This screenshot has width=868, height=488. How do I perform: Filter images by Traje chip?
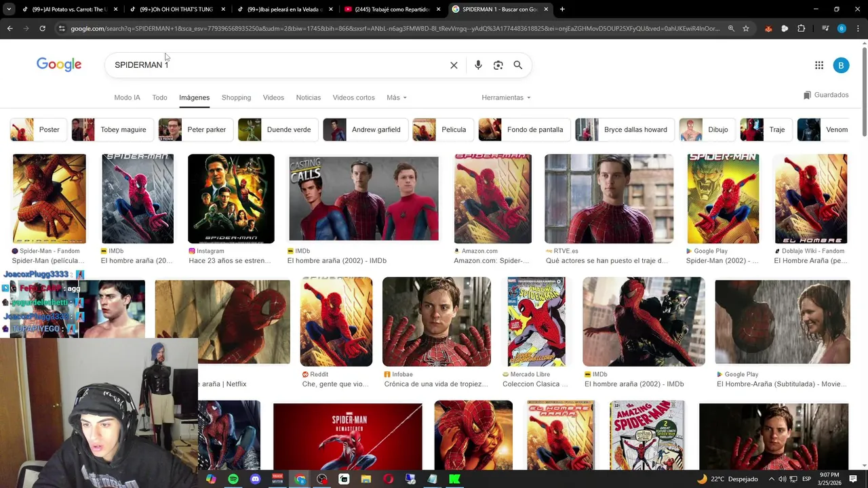tap(765, 129)
